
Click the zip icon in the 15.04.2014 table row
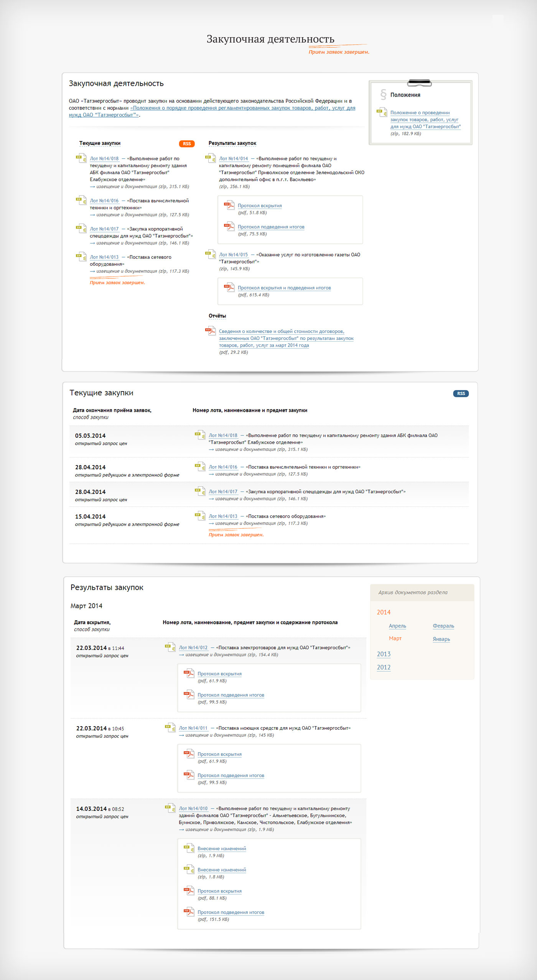(200, 516)
